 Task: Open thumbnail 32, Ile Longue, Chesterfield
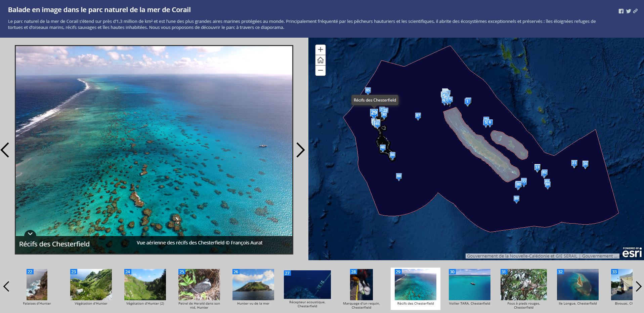coord(578,284)
